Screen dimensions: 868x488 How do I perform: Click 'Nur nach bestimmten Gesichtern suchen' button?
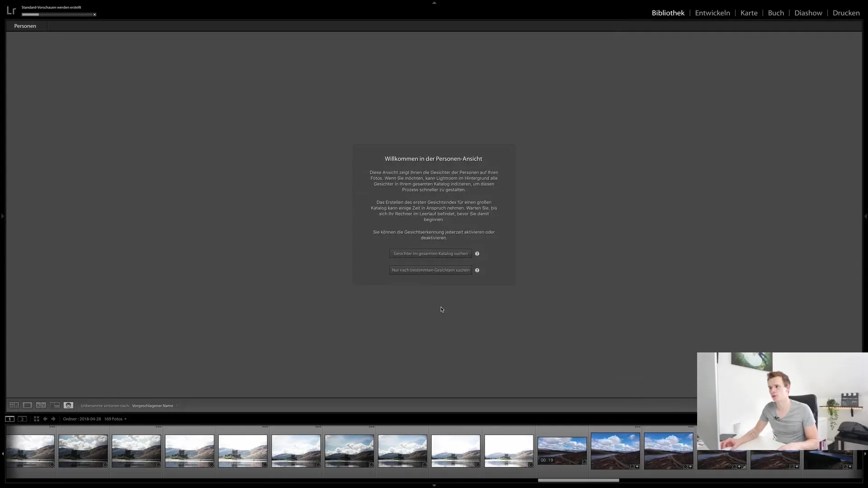click(x=430, y=270)
